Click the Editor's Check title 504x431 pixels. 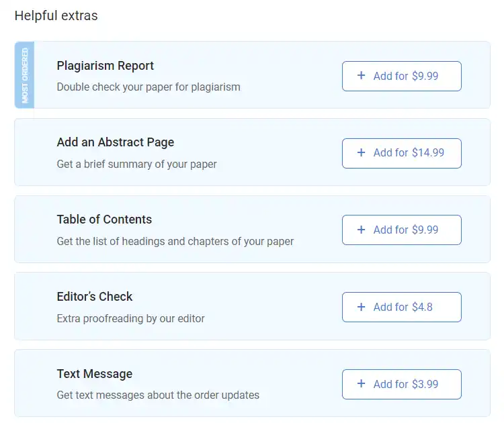[95, 297]
